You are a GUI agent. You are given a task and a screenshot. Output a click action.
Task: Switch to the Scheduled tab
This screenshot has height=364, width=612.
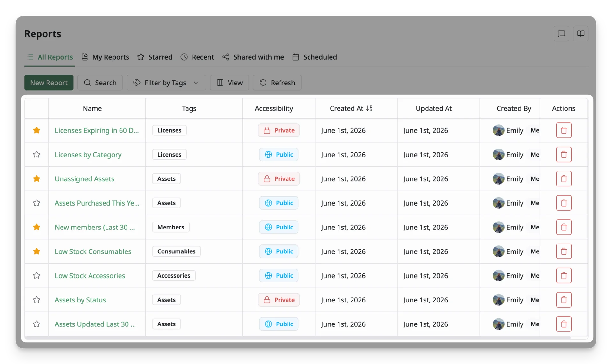(315, 57)
